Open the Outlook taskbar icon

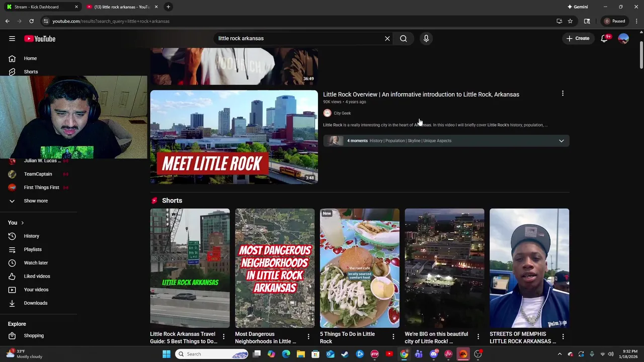330,354
